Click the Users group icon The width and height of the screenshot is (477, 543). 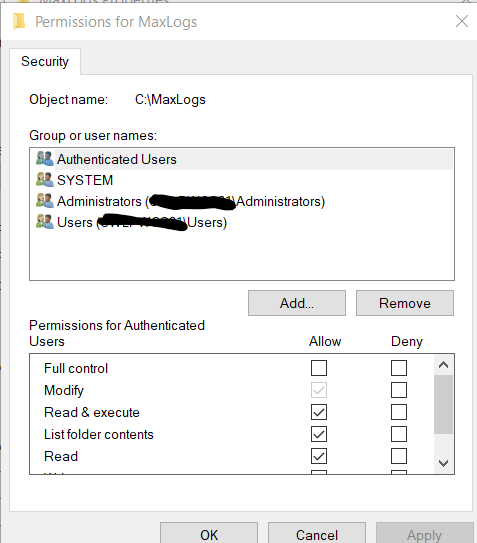(45, 222)
